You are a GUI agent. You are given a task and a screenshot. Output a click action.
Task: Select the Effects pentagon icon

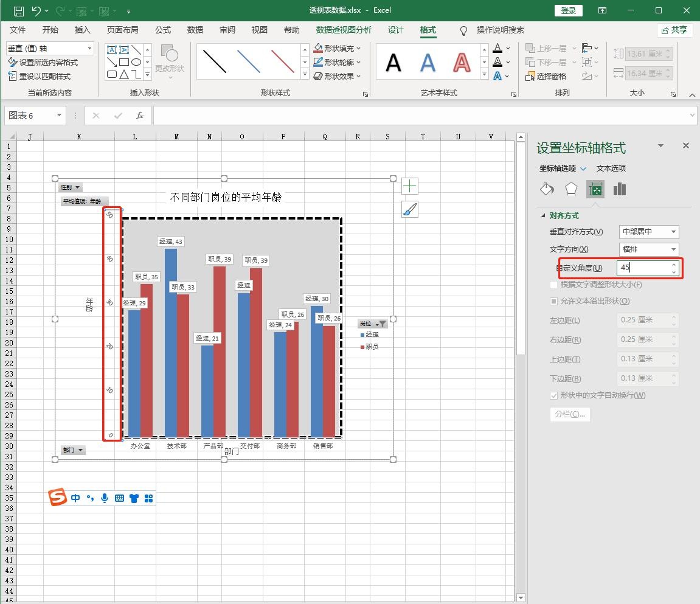(x=570, y=189)
